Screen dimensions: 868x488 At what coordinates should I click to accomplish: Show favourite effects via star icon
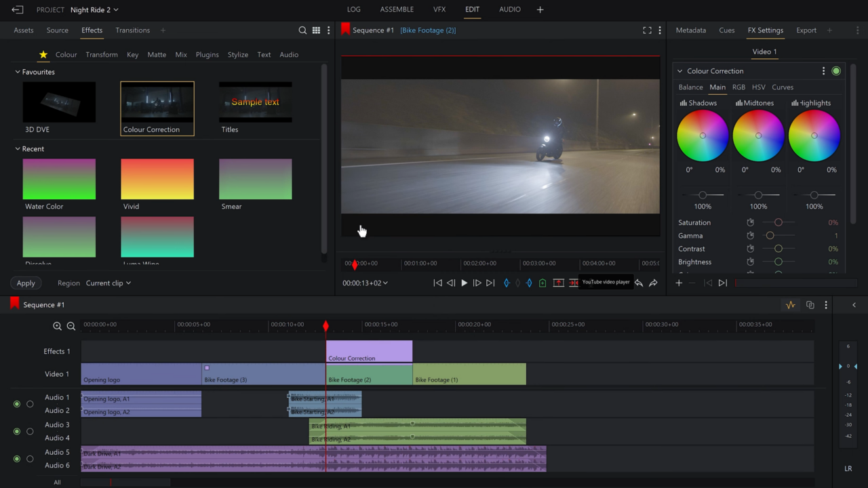[x=43, y=55]
